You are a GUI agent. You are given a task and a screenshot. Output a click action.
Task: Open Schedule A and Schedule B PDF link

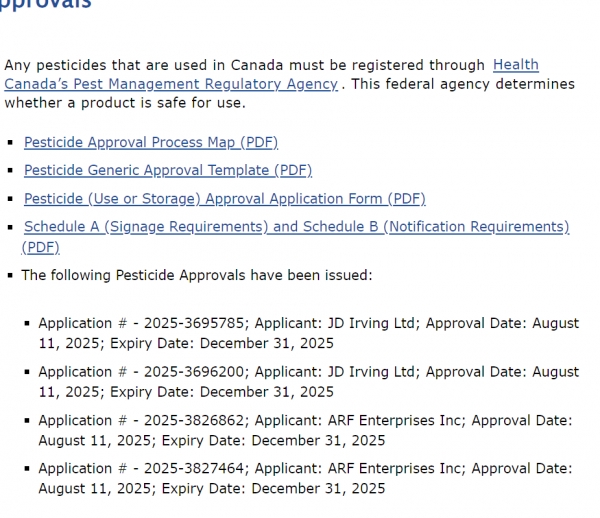click(296, 227)
